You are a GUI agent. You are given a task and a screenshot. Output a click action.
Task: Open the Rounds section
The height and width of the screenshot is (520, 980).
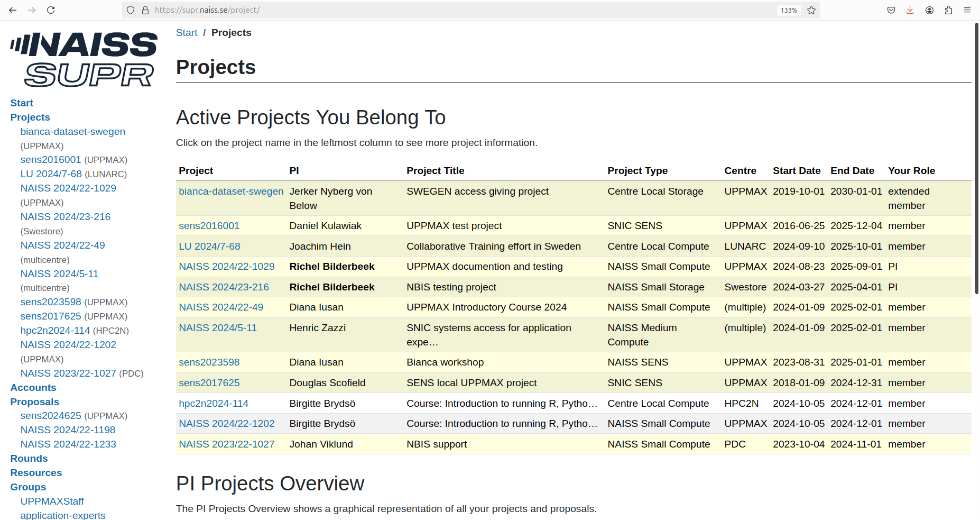[29, 458]
